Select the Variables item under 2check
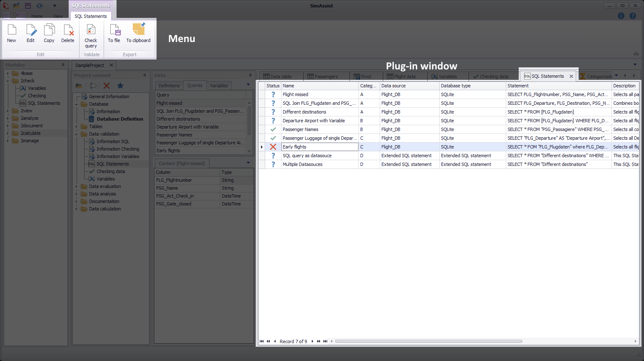644x361 pixels. [37, 88]
